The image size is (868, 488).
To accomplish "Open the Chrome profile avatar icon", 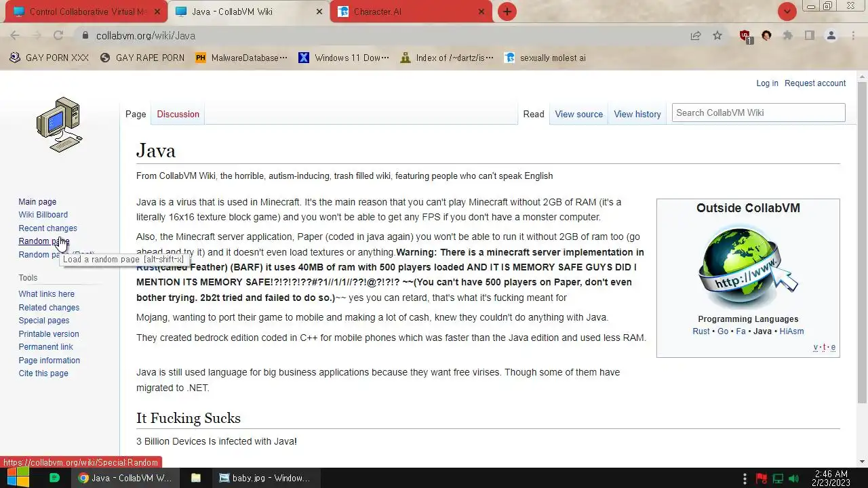I will [831, 35].
